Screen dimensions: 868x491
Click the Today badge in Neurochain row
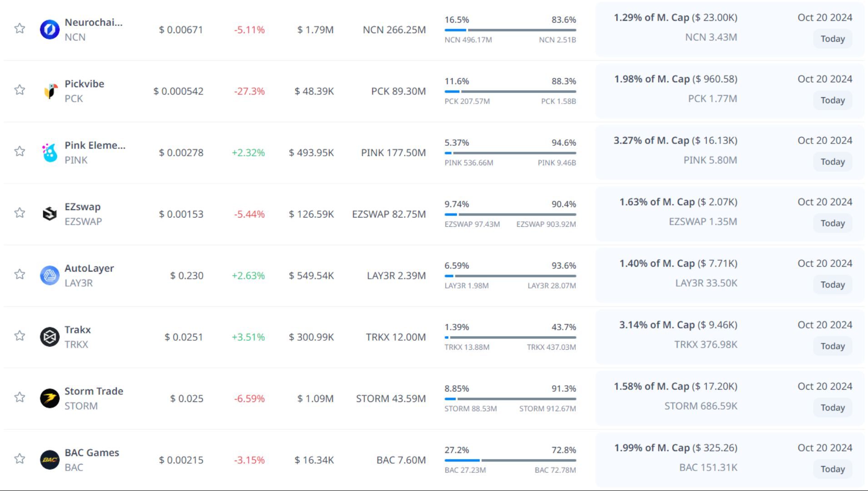pos(832,39)
